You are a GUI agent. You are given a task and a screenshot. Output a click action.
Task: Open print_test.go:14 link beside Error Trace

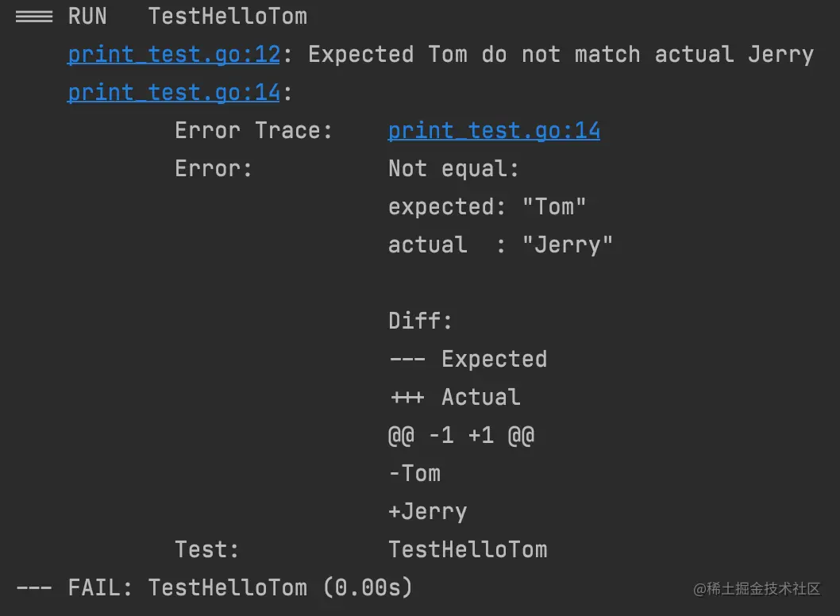point(494,131)
